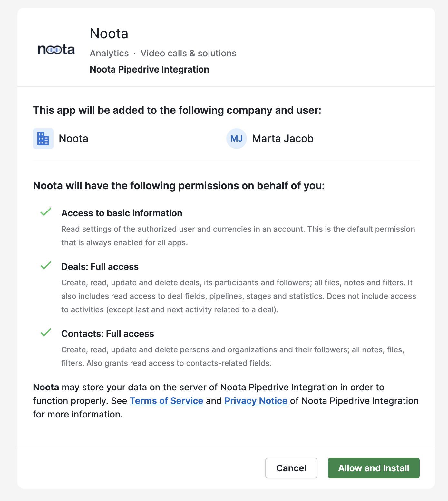Select the Video calls & solutions category
The height and width of the screenshot is (501, 448).
188,53
